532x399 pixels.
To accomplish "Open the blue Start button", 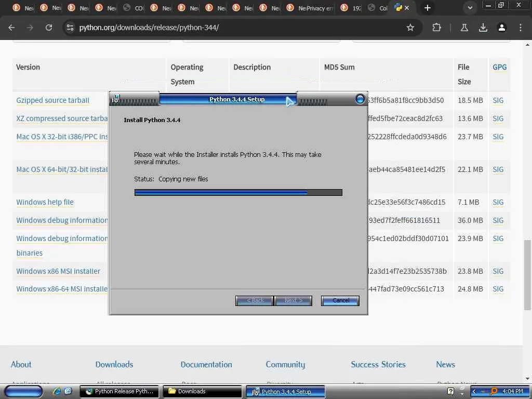I will [23, 392].
